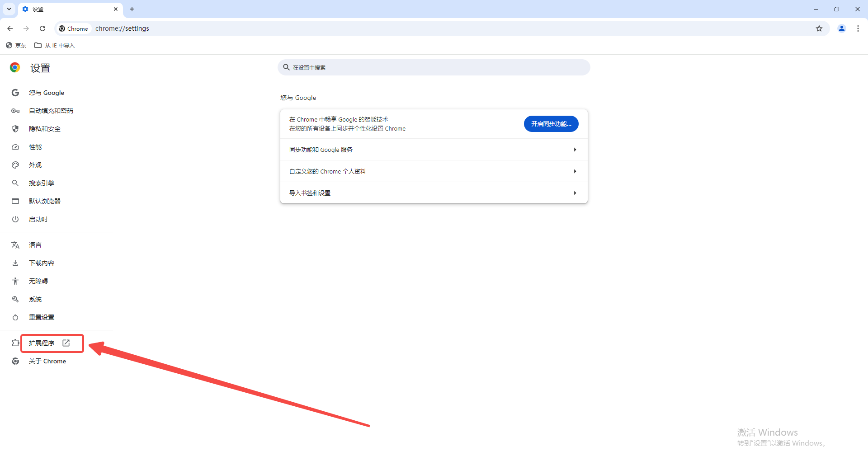The width and height of the screenshot is (868, 470).
Task: Open 语言 settings
Action: pyautogui.click(x=35, y=245)
